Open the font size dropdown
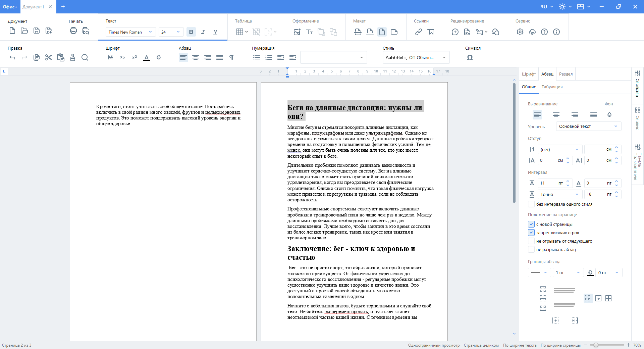This screenshot has height=349, width=644. (x=178, y=32)
